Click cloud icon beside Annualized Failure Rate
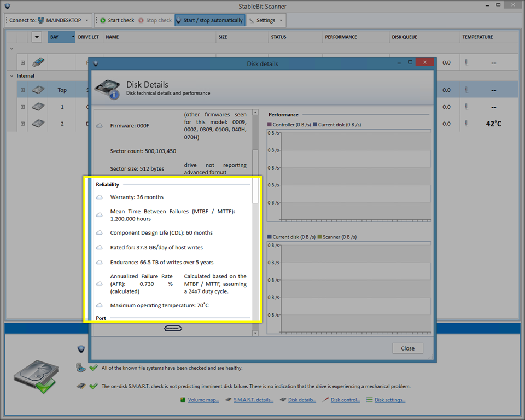The width and height of the screenshot is (525, 420). [x=100, y=284]
